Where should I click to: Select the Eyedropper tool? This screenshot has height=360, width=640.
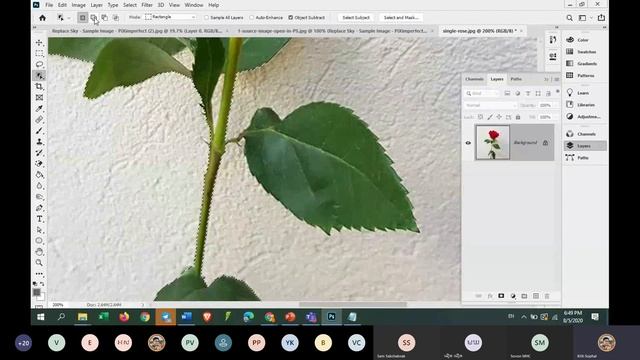(39, 109)
